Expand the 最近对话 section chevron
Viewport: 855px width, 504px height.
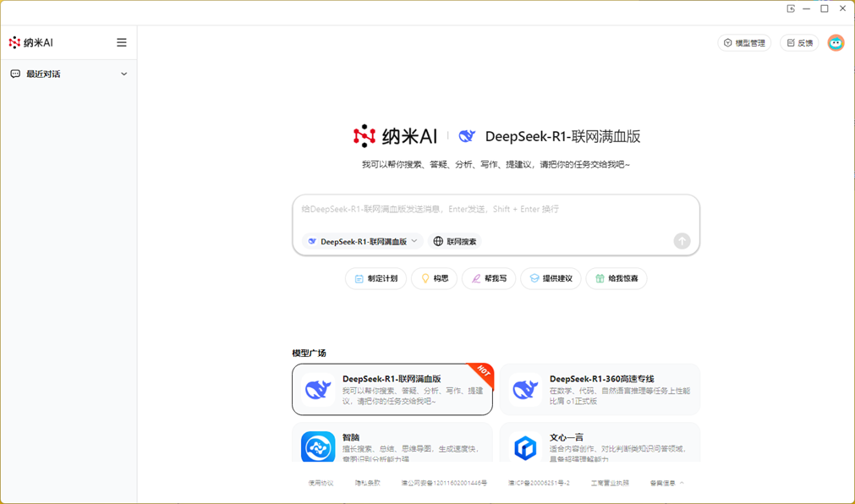click(124, 74)
